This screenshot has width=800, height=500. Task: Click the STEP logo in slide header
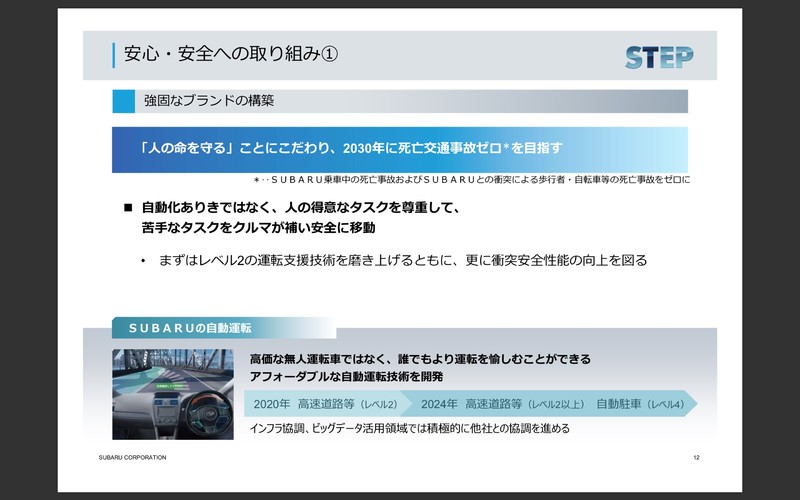[659, 57]
